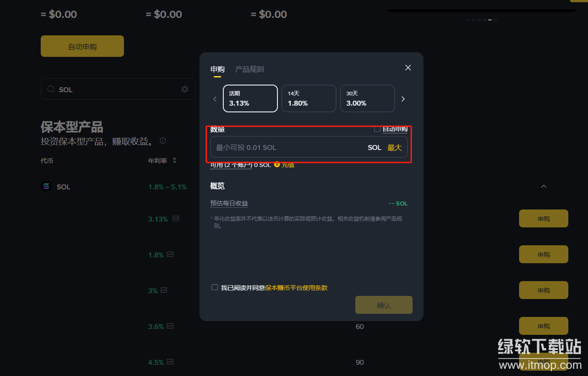This screenshot has height=376, width=588.
Task: Click the magnifier icon in the search box
Action: click(51, 89)
